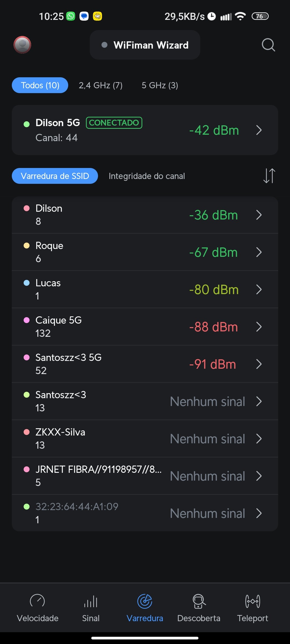Switch to Varredura de SSID tab
Screen dimensions: 290x644
[55, 176]
